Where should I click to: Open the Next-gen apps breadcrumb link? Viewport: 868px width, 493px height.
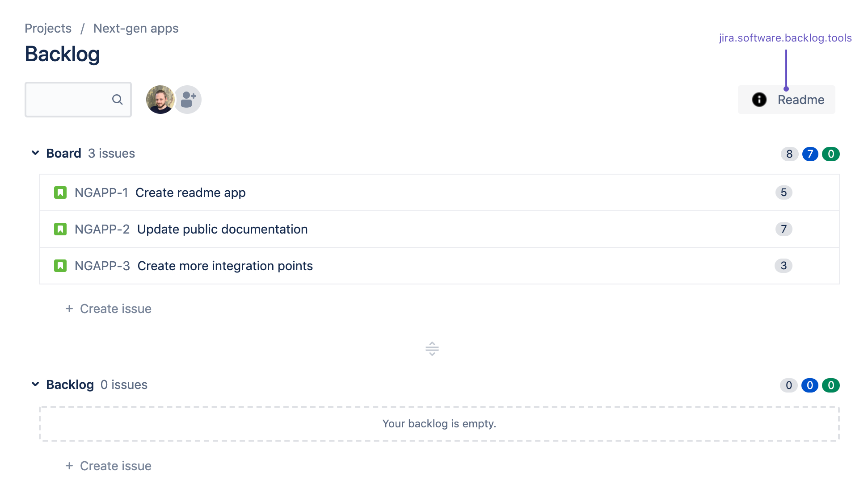pos(135,28)
